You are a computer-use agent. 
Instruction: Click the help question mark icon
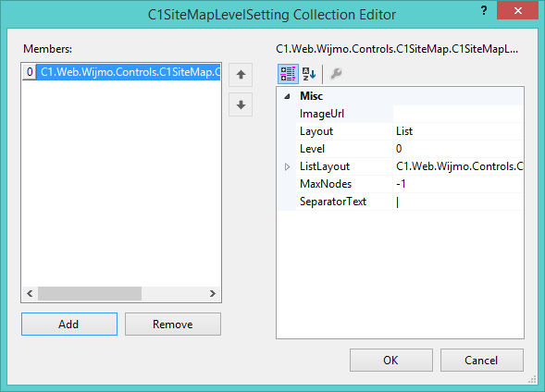click(484, 10)
